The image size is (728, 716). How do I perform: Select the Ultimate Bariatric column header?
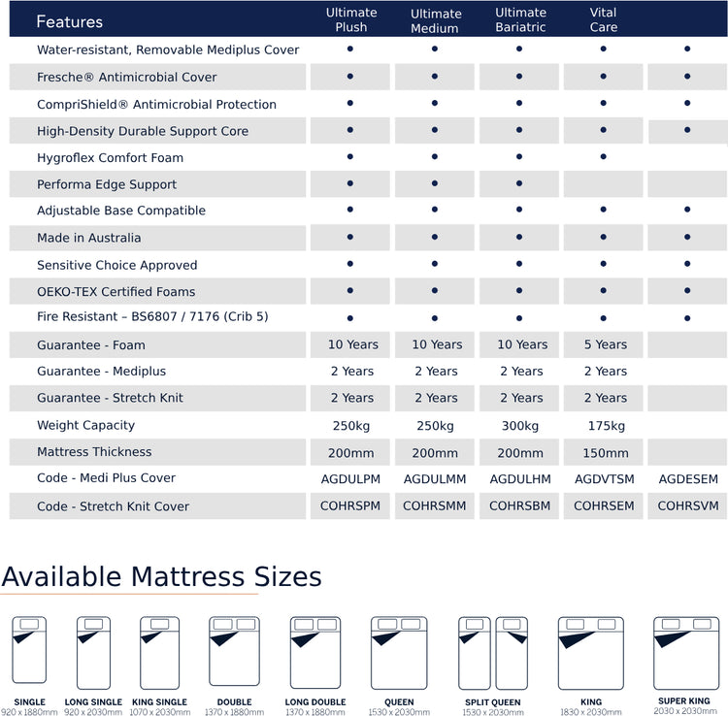tap(520, 19)
